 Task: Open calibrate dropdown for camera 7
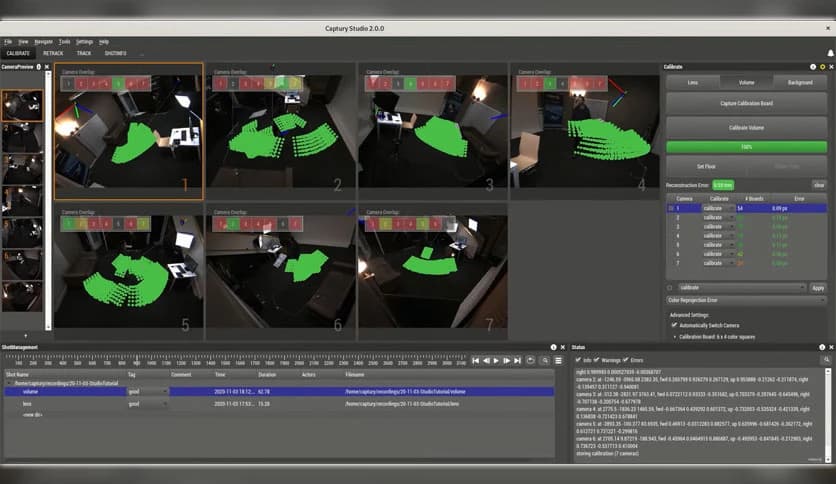[718, 263]
